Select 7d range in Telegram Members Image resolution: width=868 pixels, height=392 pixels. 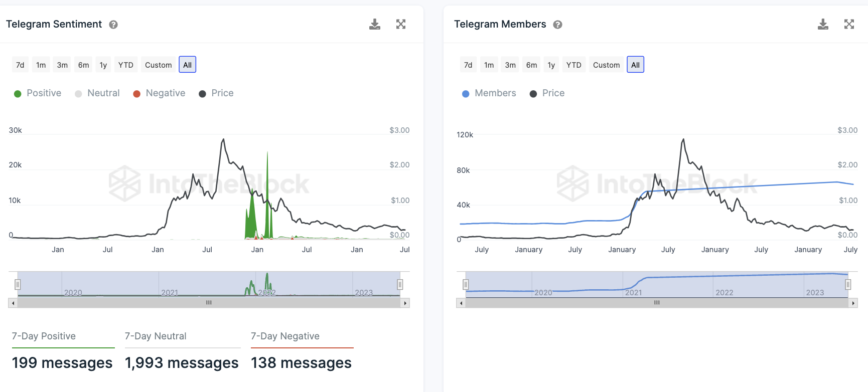tap(468, 65)
